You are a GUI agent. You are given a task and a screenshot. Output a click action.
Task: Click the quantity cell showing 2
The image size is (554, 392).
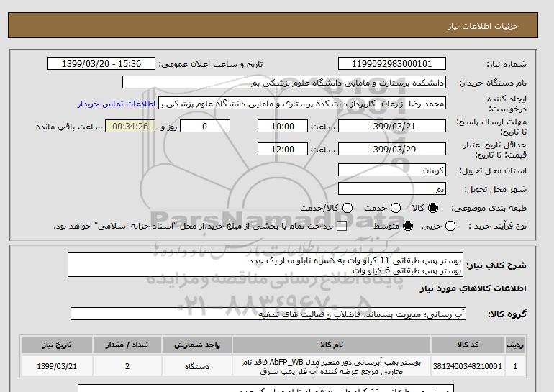(127, 366)
